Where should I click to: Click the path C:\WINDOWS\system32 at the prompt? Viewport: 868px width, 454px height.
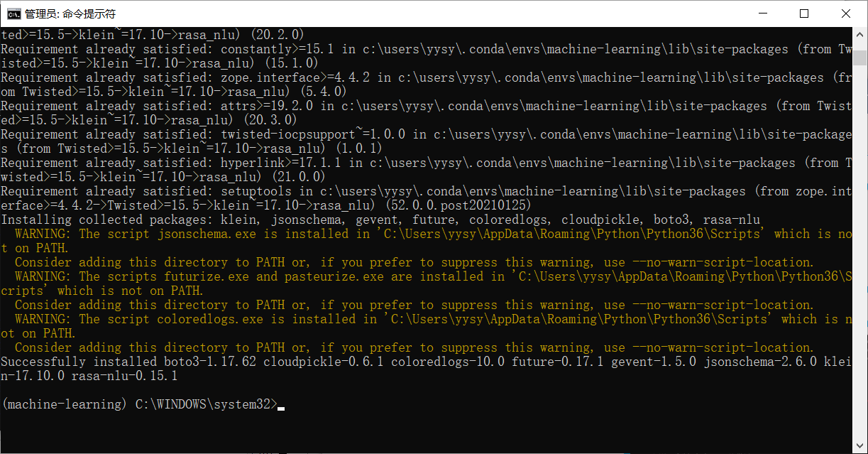[207, 404]
